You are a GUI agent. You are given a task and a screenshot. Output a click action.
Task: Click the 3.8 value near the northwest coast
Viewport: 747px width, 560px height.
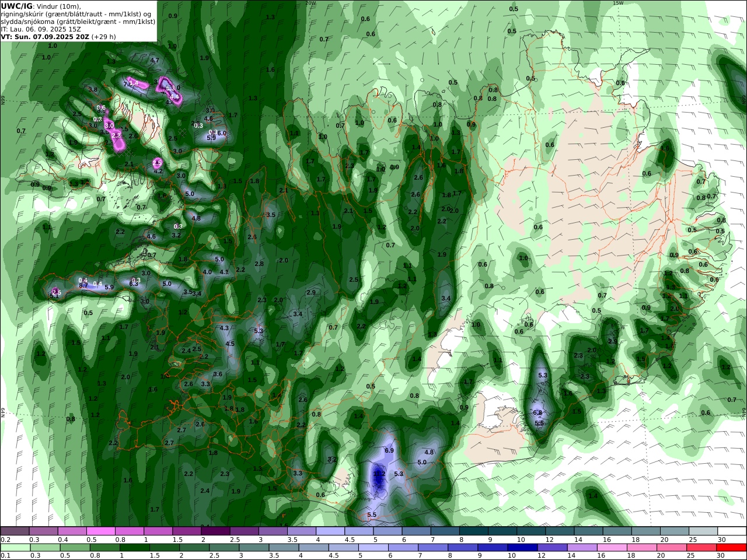tap(92, 89)
